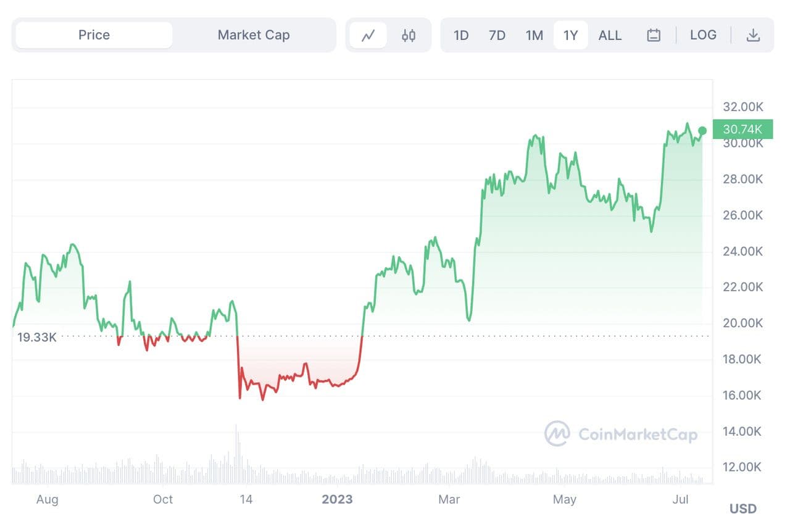Select the 7D time range
This screenshot has height=532, width=790.
point(497,35)
